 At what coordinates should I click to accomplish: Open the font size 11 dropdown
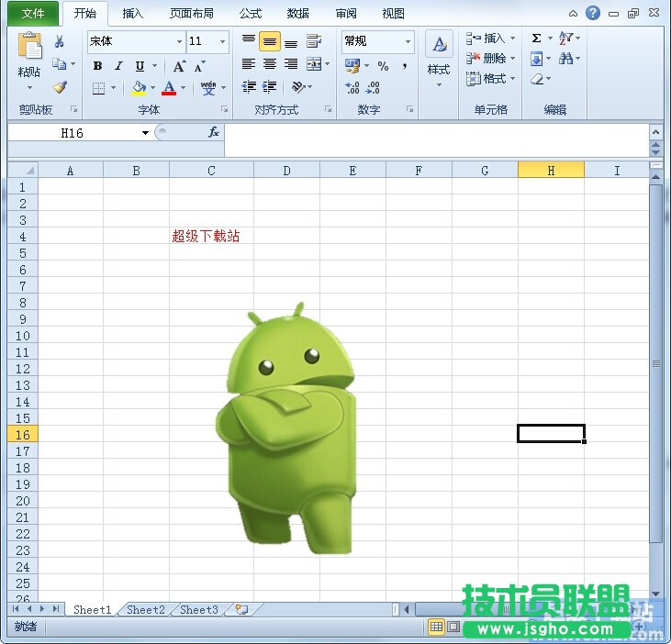222,42
